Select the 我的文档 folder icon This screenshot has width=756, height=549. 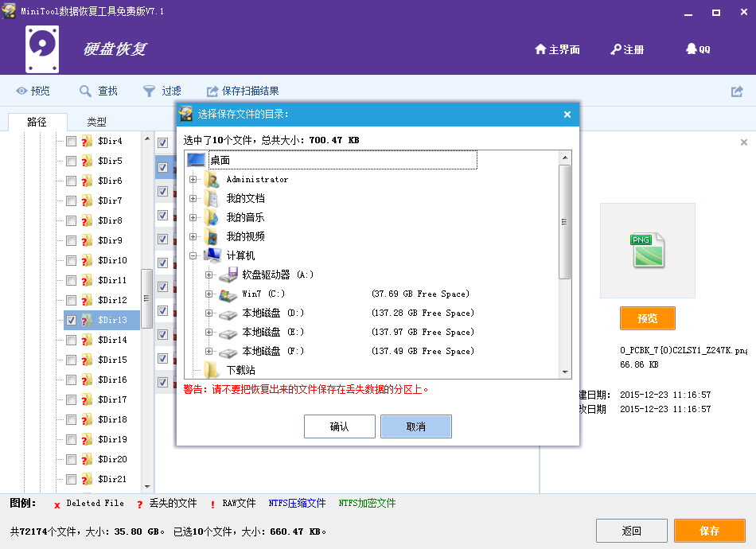pyautogui.click(x=212, y=198)
